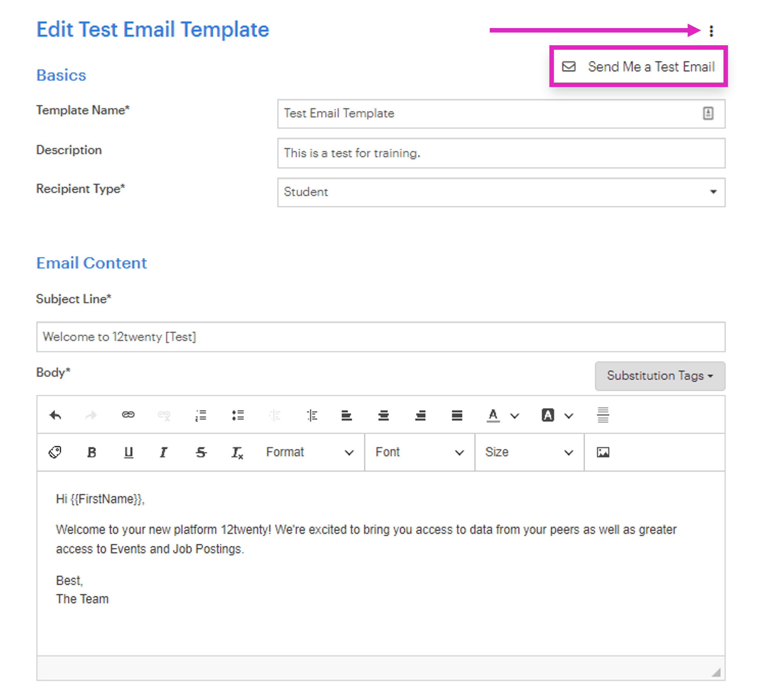Open the Font dropdown
The width and height of the screenshot is (763, 700).
419,452
